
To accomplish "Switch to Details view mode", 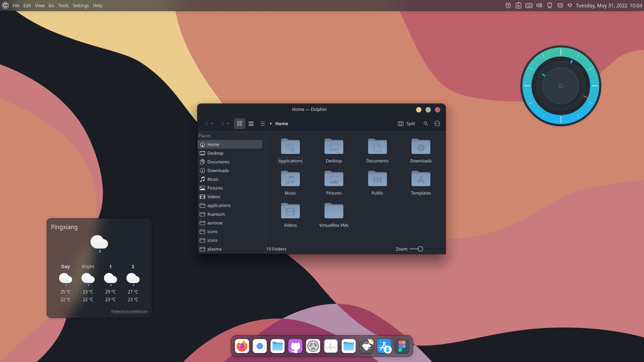I will click(x=262, y=124).
